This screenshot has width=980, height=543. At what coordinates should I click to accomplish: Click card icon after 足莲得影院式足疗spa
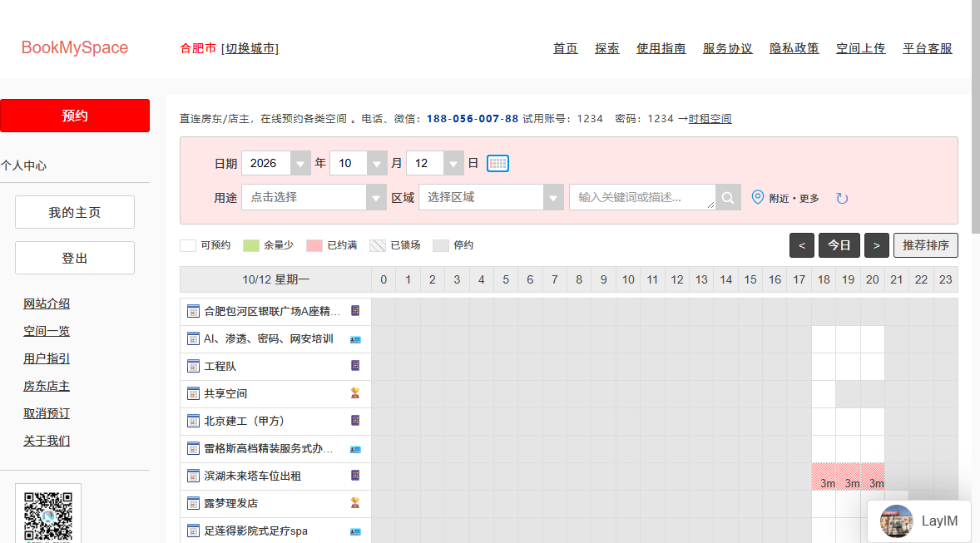[x=355, y=531]
